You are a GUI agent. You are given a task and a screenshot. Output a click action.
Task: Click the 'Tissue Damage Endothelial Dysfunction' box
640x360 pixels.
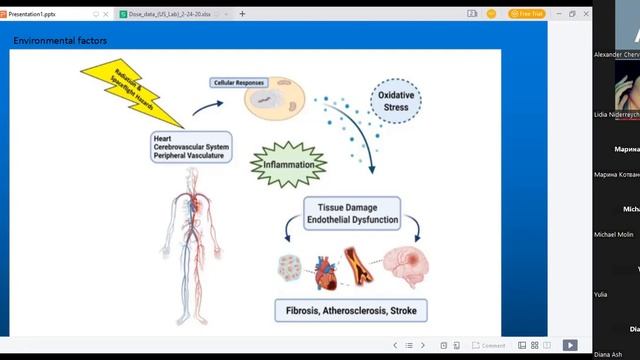(x=352, y=213)
